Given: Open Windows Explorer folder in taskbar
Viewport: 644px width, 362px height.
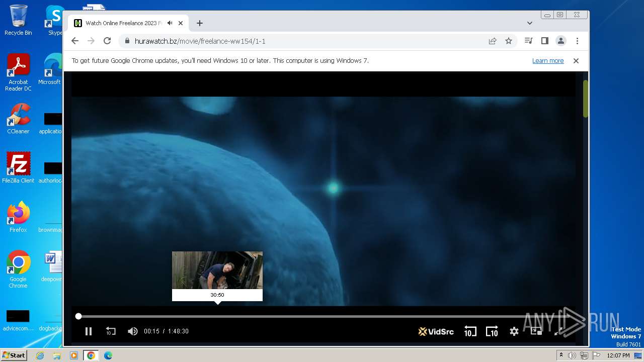Looking at the screenshot, I should [57, 355].
